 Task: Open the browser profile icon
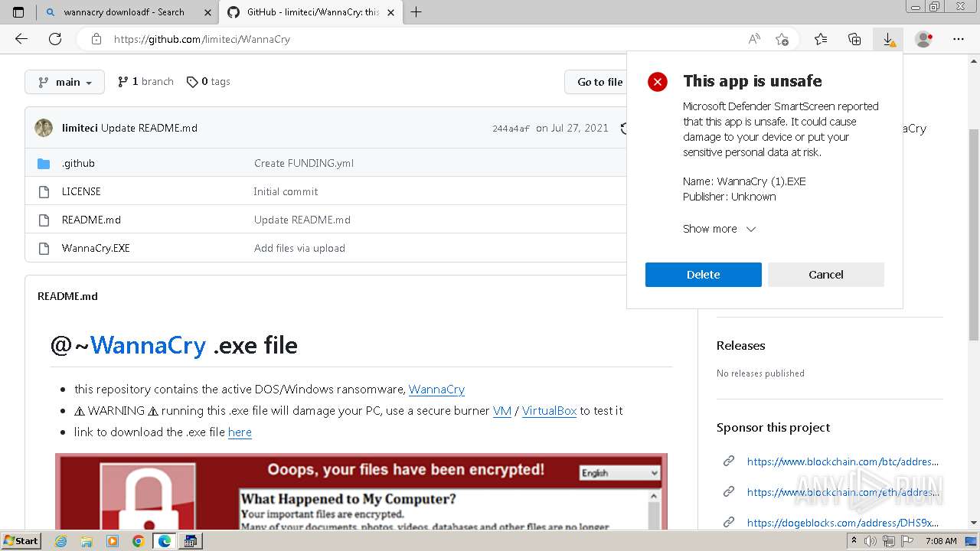(924, 39)
